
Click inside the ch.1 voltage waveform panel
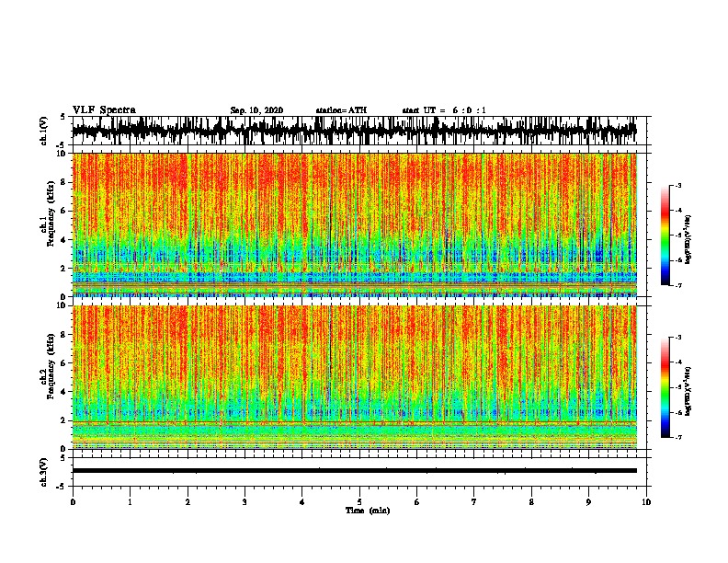[359, 131]
